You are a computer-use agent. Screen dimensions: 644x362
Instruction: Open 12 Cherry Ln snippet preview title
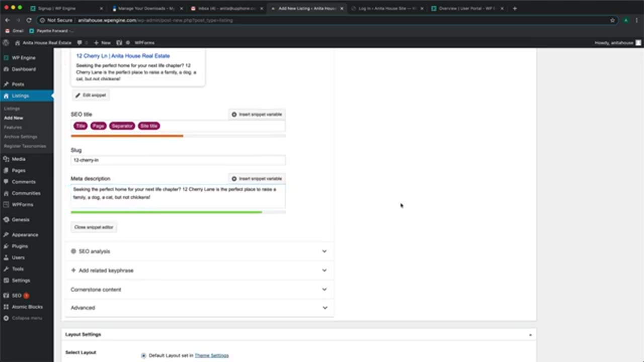pos(123,56)
